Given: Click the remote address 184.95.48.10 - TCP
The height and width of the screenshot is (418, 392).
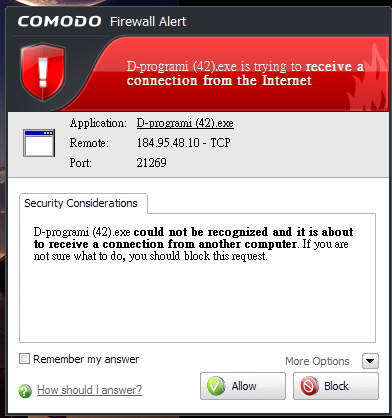Looking at the screenshot, I should [183, 143].
